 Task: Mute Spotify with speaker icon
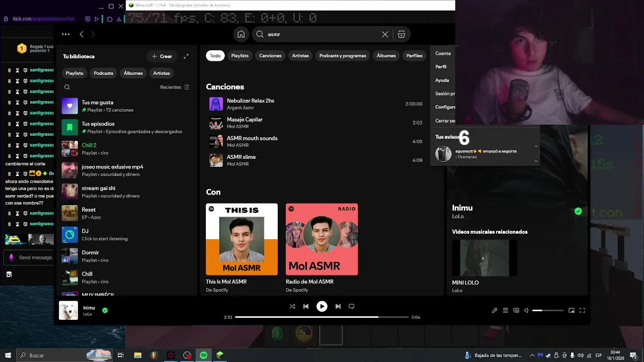point(527,311)
